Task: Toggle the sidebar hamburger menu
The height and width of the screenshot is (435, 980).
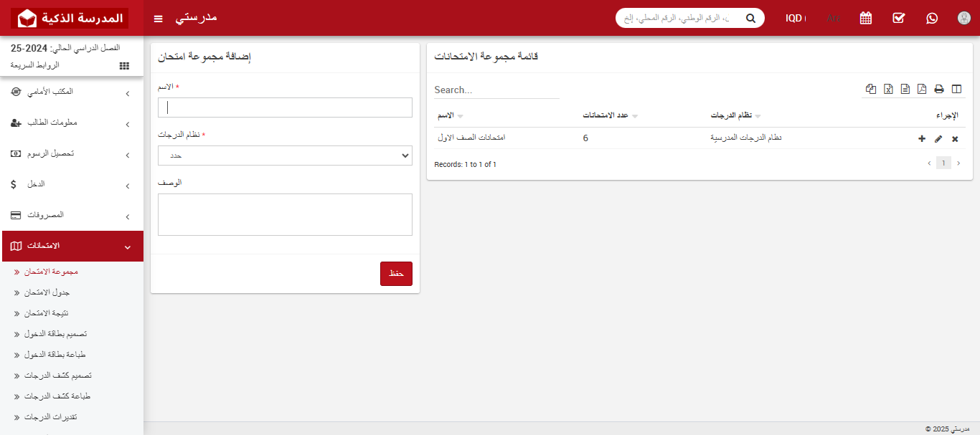Action: pyautogui.click(x=159, y=18)
